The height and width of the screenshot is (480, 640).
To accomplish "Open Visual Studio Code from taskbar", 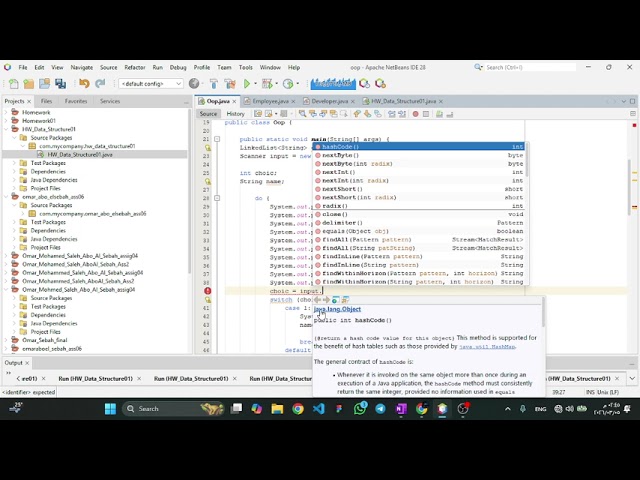I will pos(319,409).
